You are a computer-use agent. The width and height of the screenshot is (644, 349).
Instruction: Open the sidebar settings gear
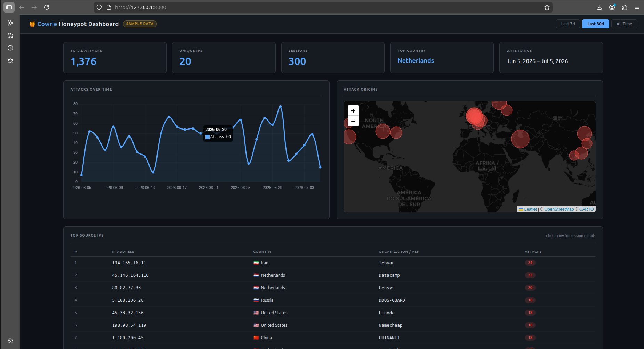coord(10,341)
